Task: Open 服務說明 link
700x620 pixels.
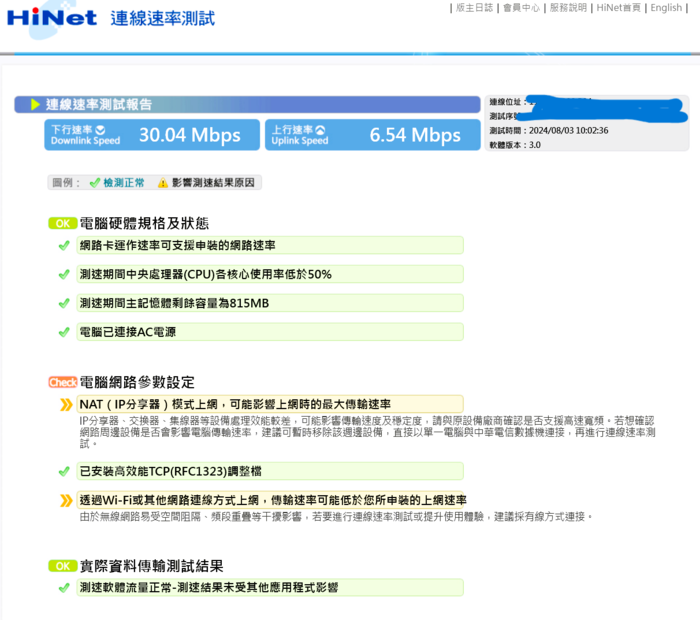Action: tap(568, 8)
